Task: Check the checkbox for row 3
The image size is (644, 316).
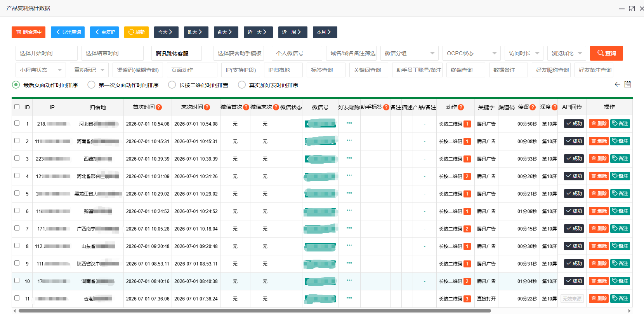Action: pyautogui.click(x=17, y=158)
